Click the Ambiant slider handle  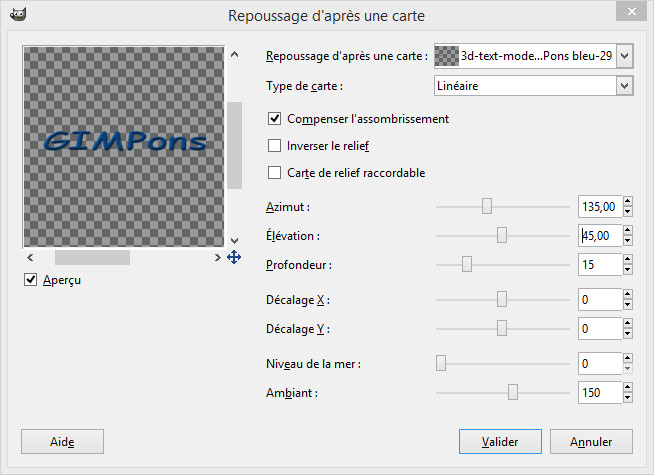513,392
